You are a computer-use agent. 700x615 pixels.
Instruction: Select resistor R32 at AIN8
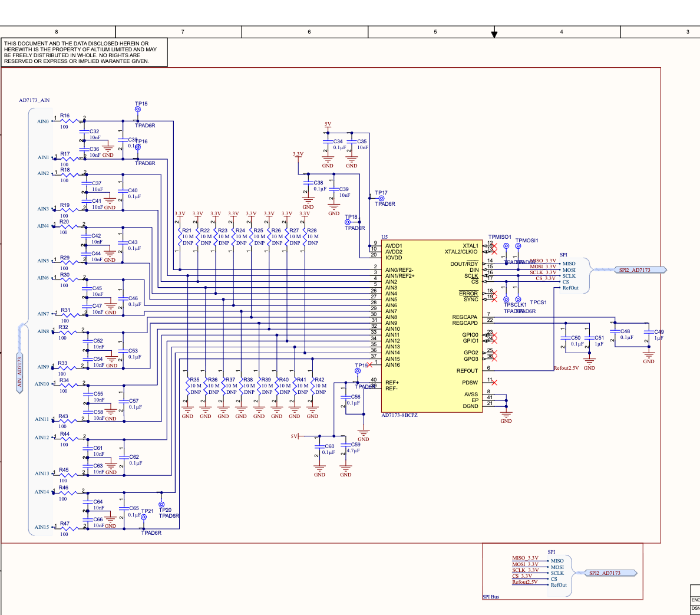(67, 331)
